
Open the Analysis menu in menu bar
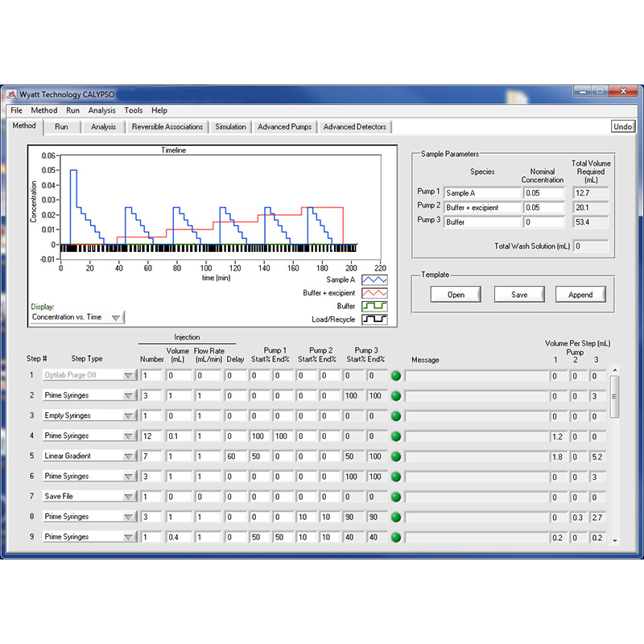pyautogui.click(x=102, y=110)
